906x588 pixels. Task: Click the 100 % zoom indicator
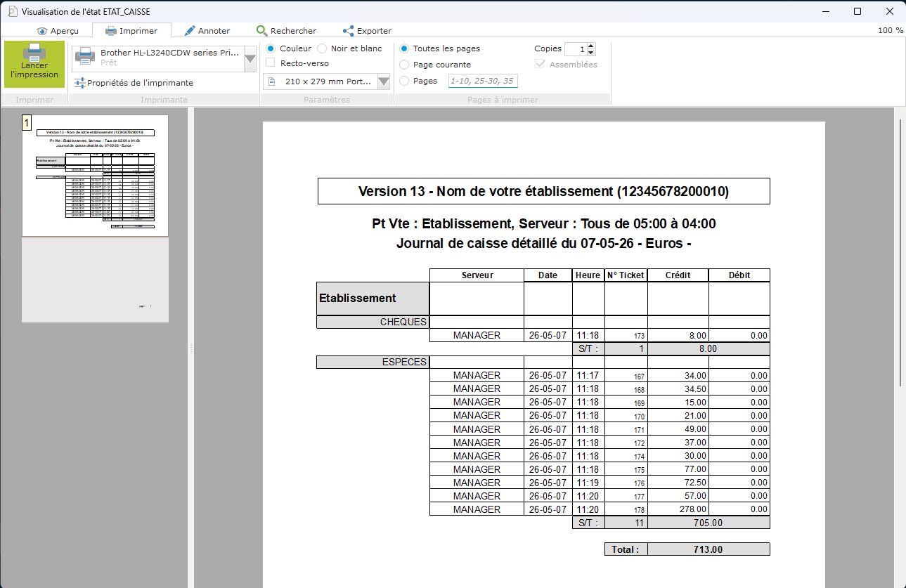pyautogui.click(x=890, y=31)
